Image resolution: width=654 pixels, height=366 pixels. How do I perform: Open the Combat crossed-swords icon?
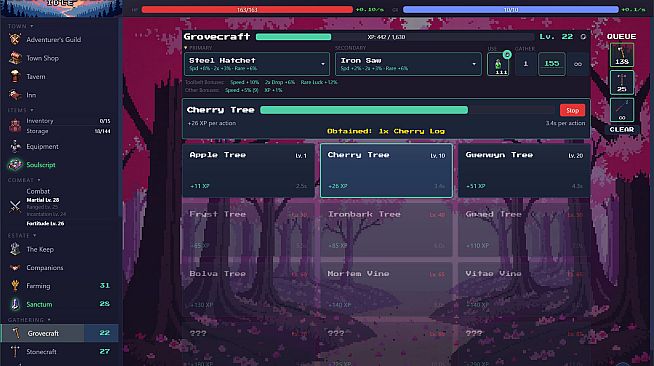[x=15, y=206]
